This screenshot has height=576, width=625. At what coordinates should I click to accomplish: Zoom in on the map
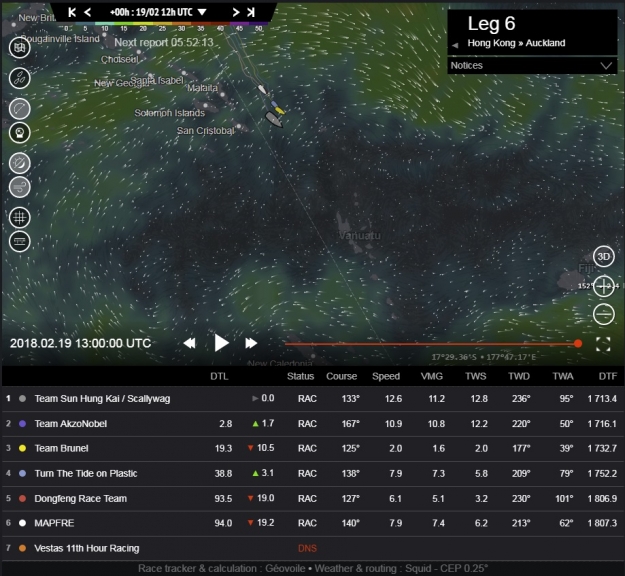(603, 286)
